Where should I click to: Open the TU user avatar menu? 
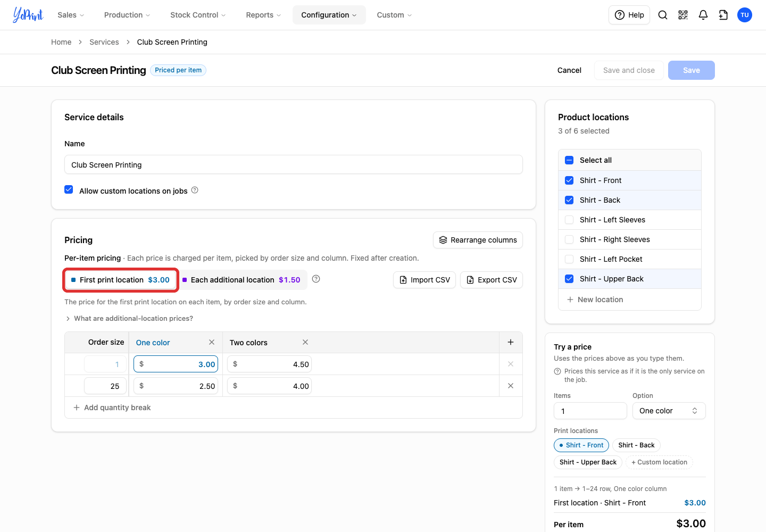745,15
